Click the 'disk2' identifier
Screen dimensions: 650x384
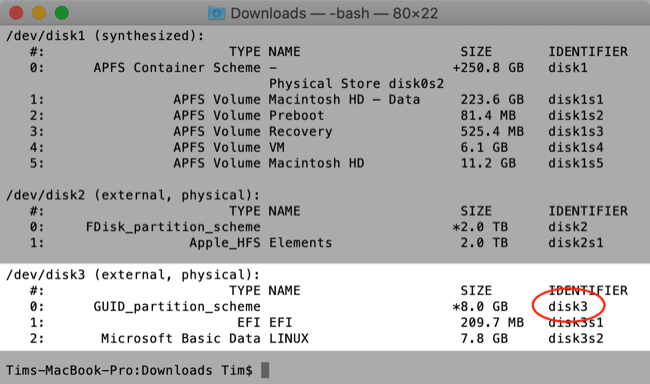click(x=568, y=227)
